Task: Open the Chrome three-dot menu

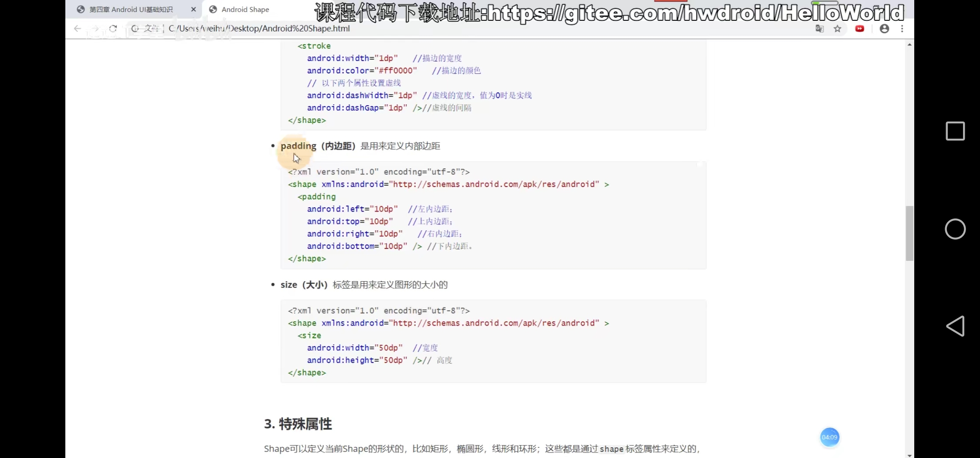Action: 902,28
